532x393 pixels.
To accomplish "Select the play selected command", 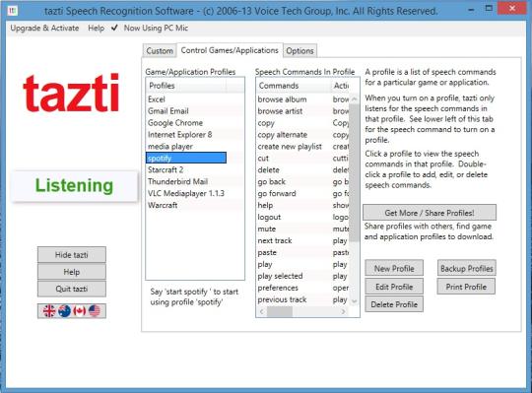I will coord(302,276).
